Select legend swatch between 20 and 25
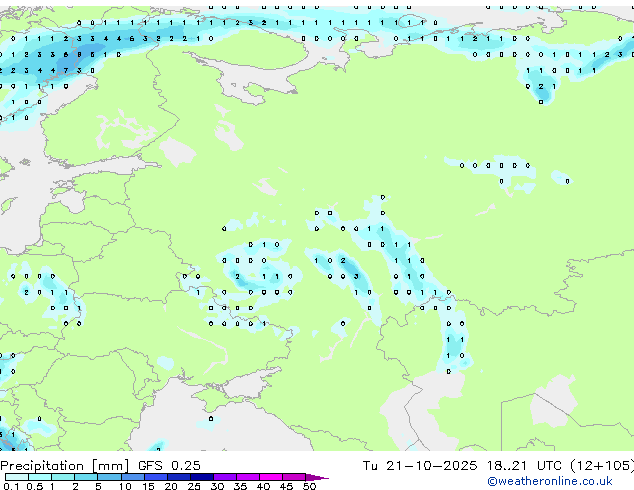 pyautogui.click(x=179, y=477)
